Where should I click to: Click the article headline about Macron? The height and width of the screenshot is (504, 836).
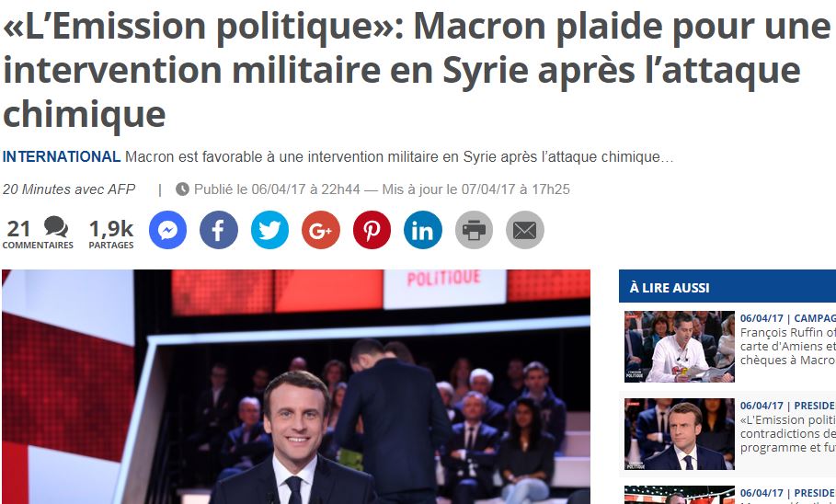point(416,70)
